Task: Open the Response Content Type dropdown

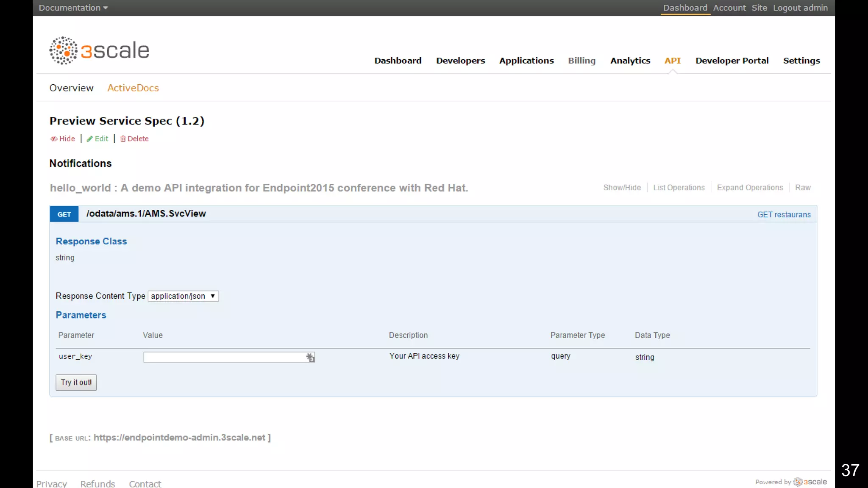Action: pos(183,296)
